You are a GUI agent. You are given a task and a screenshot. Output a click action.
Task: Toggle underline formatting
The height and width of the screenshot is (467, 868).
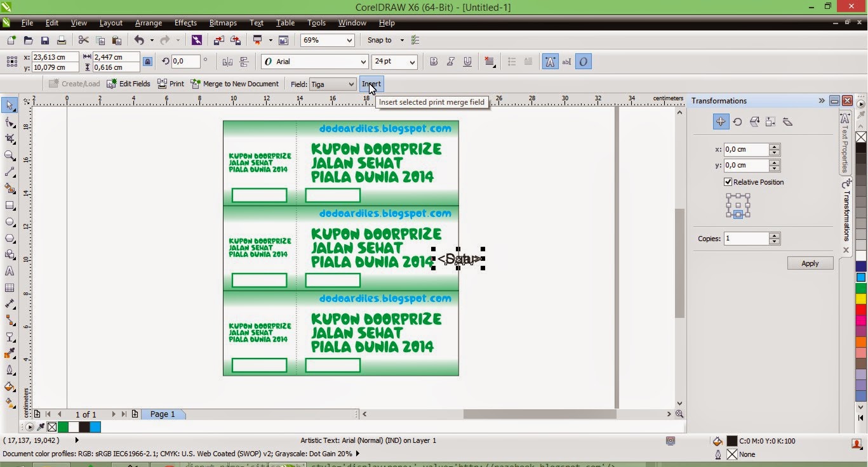pos(467,62)
